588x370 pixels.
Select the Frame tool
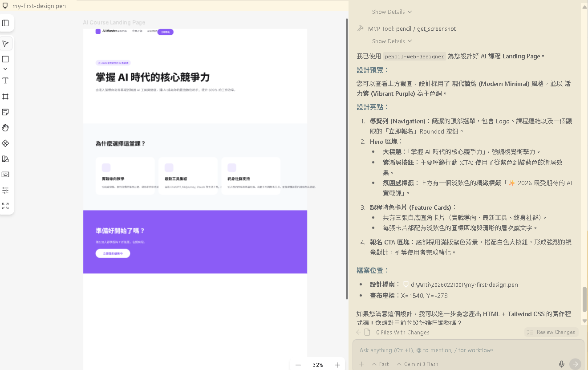tap(6, 97)
